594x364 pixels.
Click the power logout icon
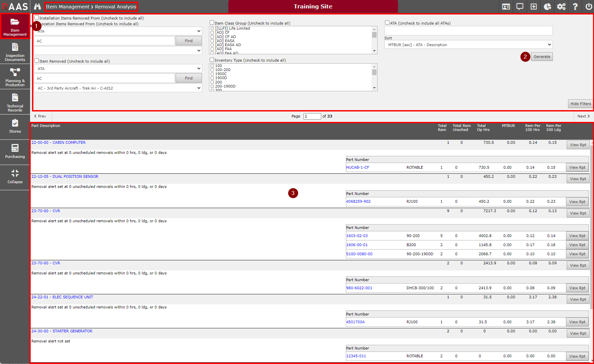(589, 7)
